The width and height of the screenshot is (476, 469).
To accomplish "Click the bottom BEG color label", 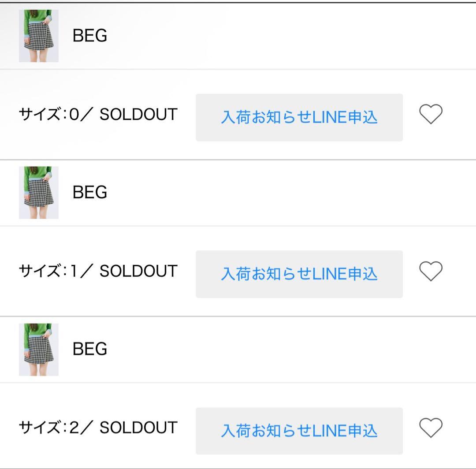I will tap(90, 350).
